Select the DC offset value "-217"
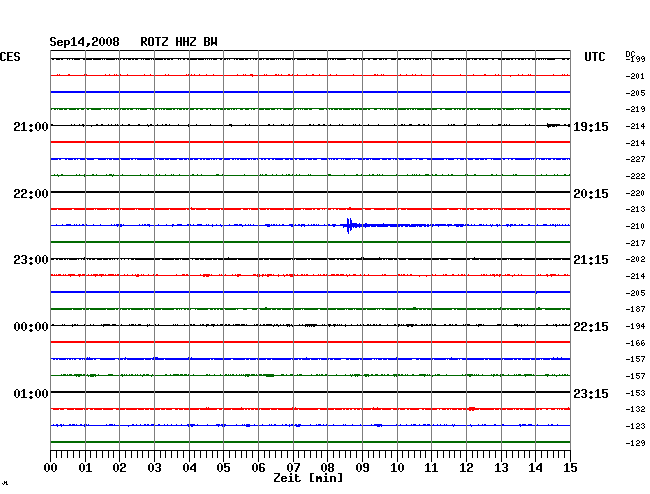Image resolution: width=650 pixels, height=494 pixels. [635, 243]
